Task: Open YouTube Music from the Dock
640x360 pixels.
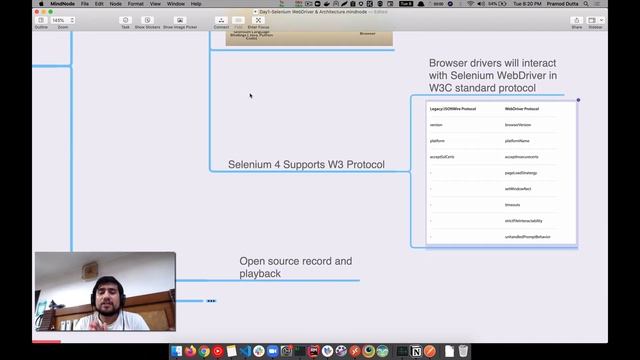Action: [x=218, y=351]
